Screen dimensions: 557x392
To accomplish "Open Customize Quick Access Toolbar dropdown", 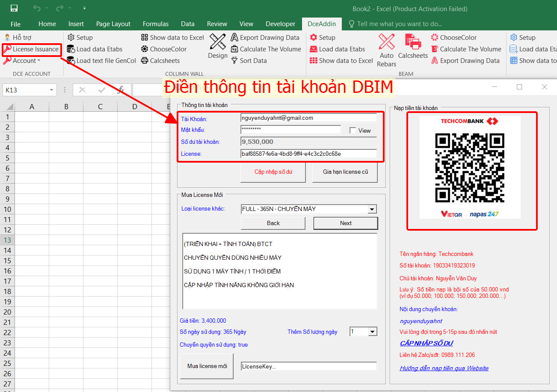I will tap(84, 8).
